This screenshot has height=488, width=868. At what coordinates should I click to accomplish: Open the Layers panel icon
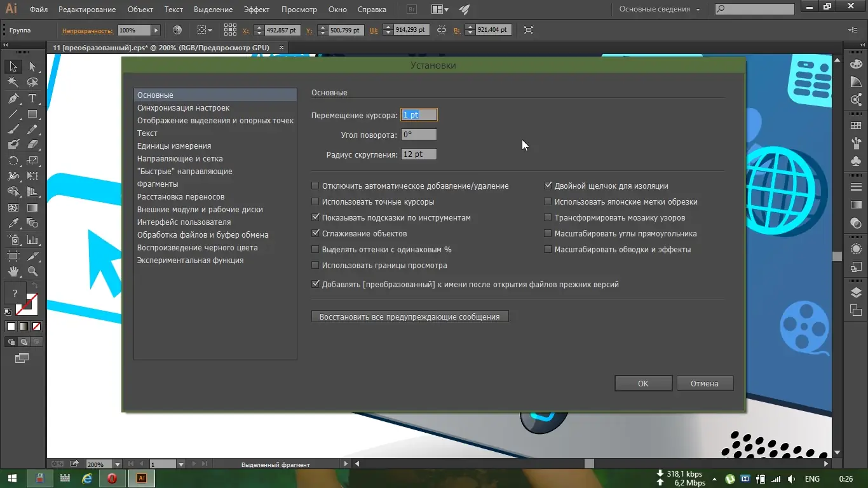[x=856, y=293]
